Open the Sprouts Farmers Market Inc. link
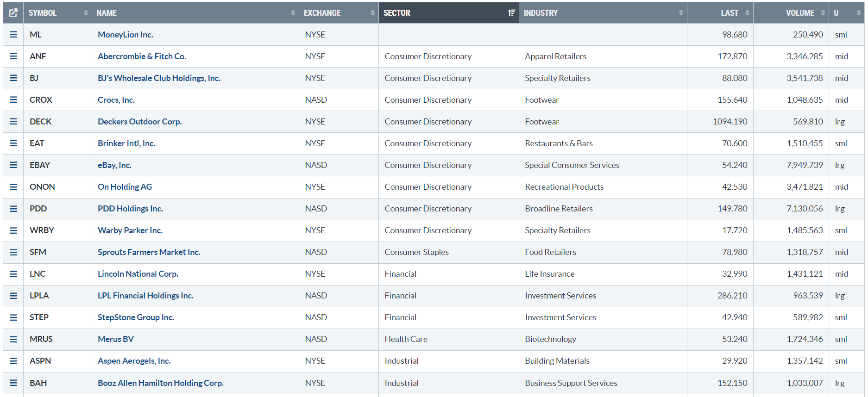868x397 pixels. pyautogui.click(x=149, y=252)
